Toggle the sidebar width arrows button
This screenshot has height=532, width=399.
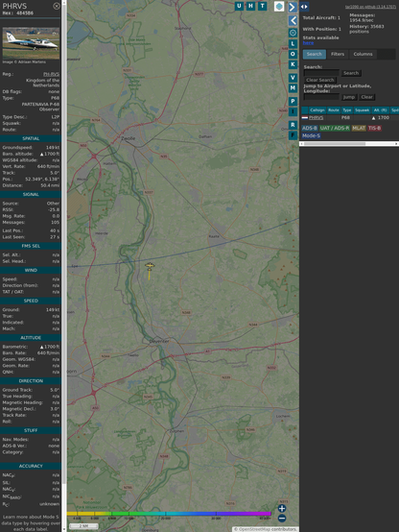(304, 7)
